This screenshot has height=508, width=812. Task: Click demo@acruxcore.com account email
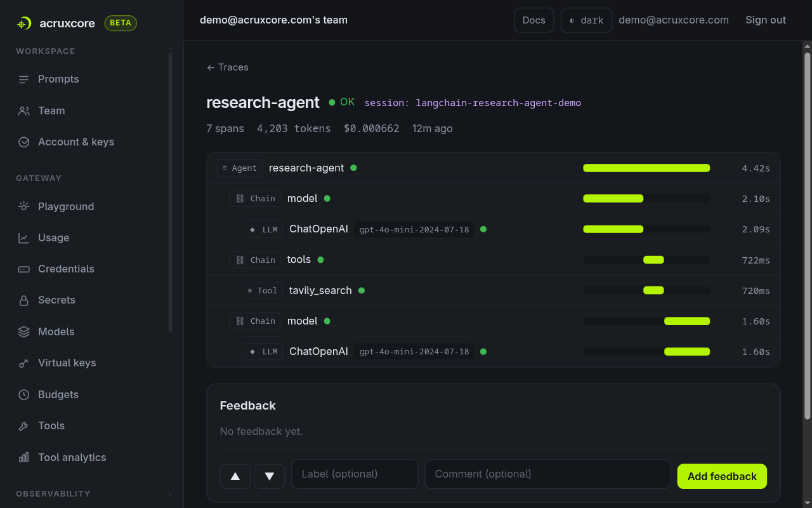(674, 20)
